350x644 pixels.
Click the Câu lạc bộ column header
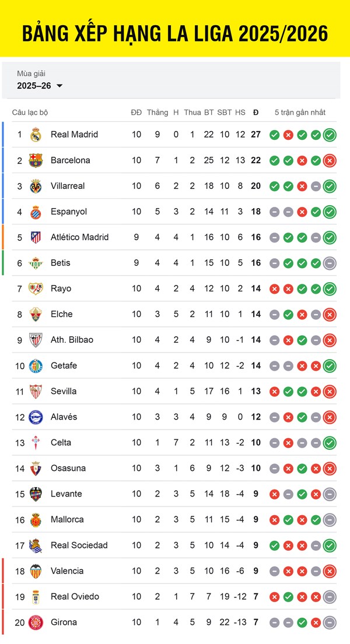pyautogui.click(x=30, y=112)
